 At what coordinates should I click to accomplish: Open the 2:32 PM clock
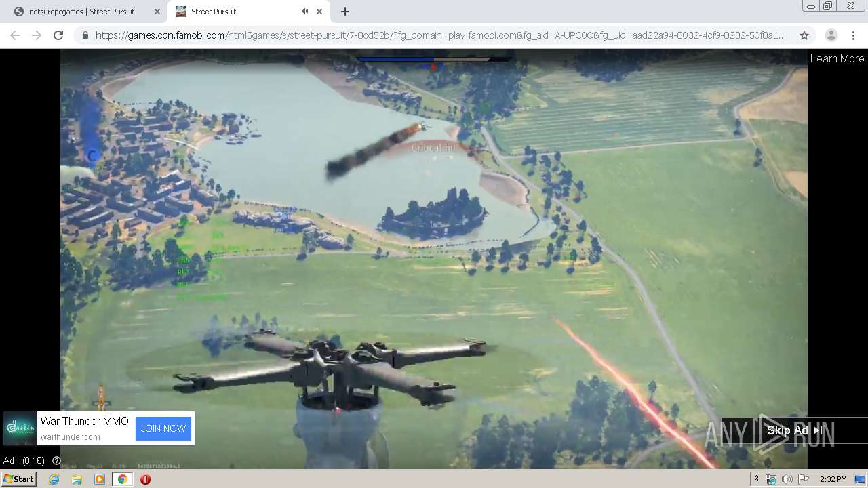pyautogui.click(x=833, y=479)
